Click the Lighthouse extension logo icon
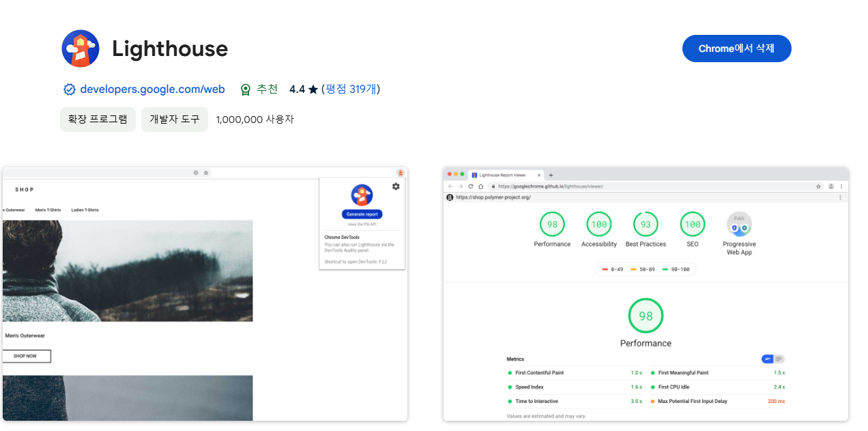Image resolution: width=868 pixels, height=431 pixels. 81,48
